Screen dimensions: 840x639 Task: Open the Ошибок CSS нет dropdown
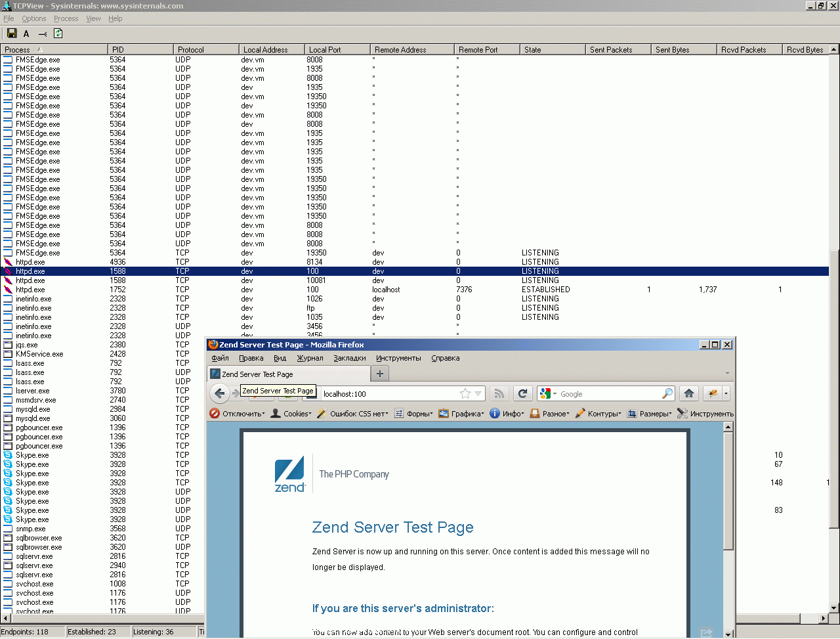point(352,414)
